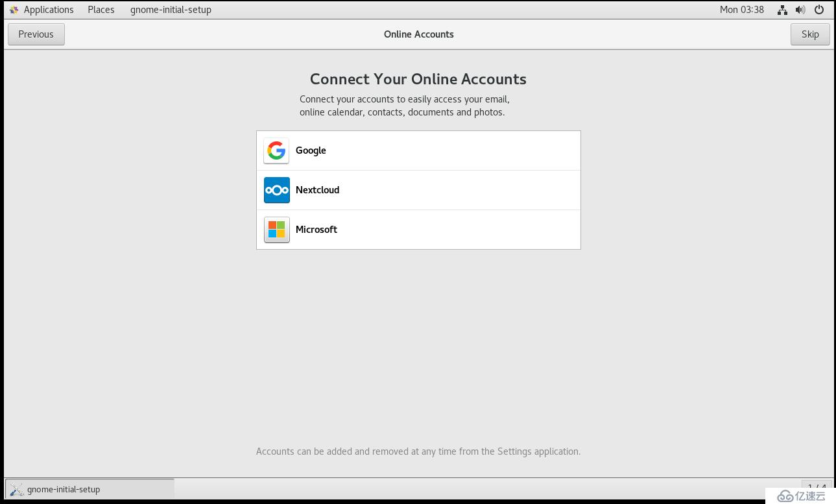Click the Nextcloud logo icon
The image size is (836, 504).
276,190
